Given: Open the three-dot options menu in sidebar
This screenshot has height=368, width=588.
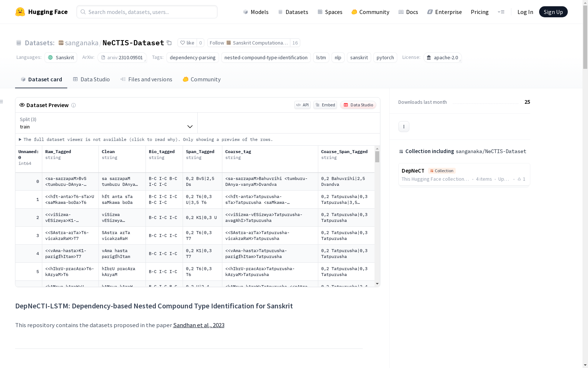Looking at the screenshot, I should (404, 127).
